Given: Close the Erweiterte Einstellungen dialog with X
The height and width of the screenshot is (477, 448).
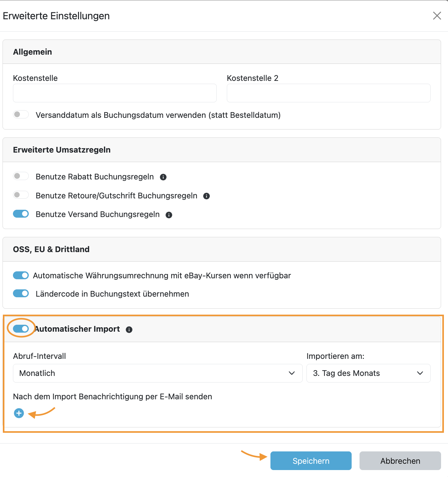Looking at the screenshot, I should coord(437,16).
